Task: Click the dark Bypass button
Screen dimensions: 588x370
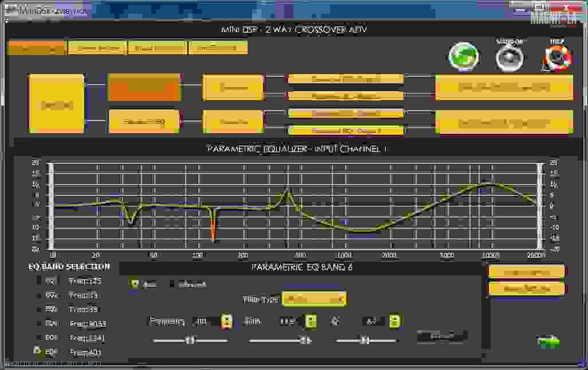Action: click(x=442, y=337)
